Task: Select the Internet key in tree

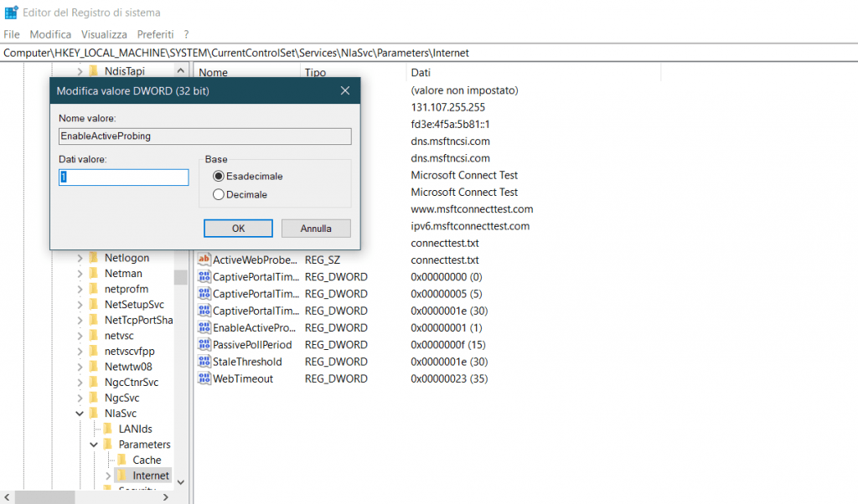Action: (x=151, y=476)
